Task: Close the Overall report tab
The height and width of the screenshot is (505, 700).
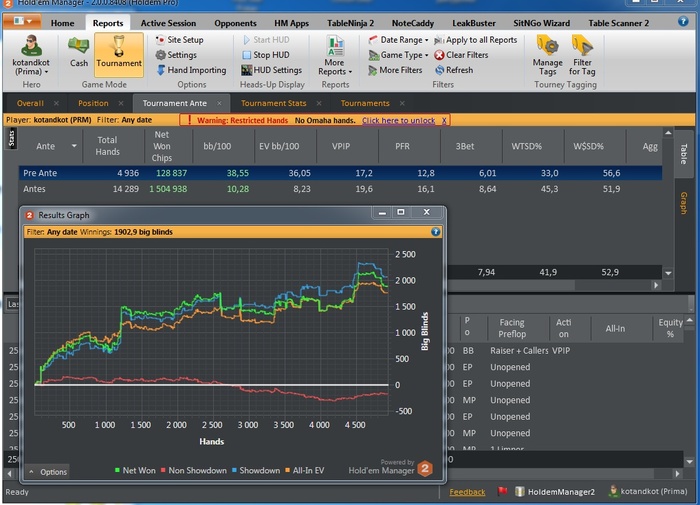Action: pos(56,103)
